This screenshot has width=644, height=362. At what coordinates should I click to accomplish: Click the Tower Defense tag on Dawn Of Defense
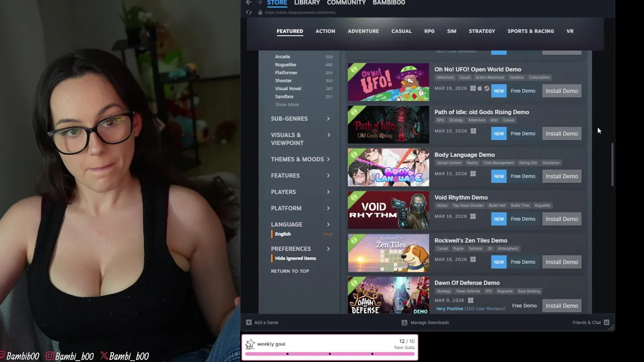coord(468,291)
